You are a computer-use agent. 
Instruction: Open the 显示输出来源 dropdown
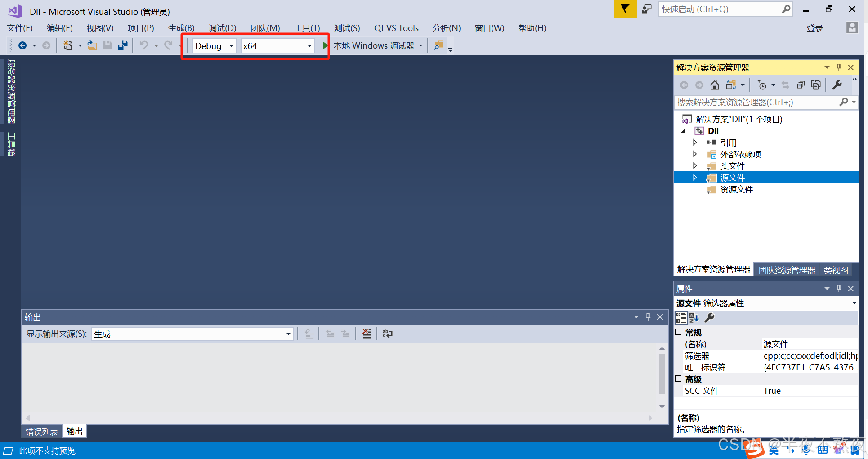click(288, 334)
